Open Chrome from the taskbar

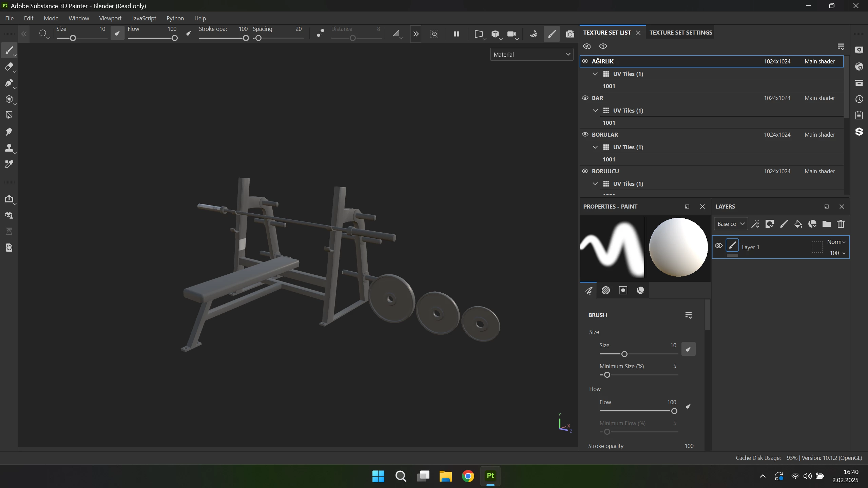pyautogui.click(x=468, y=476)
